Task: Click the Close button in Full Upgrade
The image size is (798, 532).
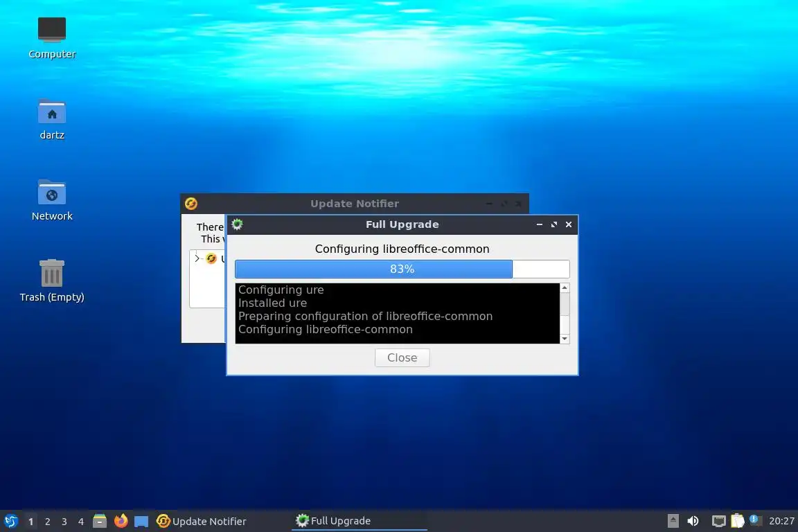Action: [402, 357]
